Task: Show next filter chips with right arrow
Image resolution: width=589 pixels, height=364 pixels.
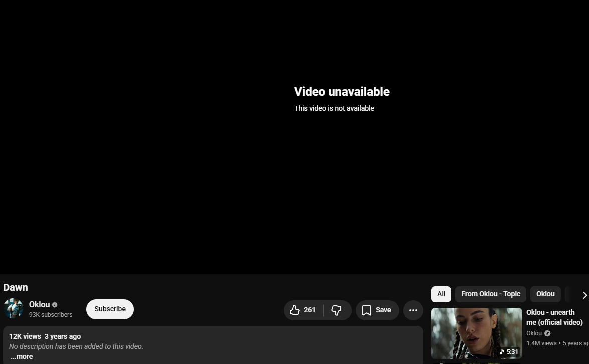Action: pyautogui.click(x=584, y=295)
